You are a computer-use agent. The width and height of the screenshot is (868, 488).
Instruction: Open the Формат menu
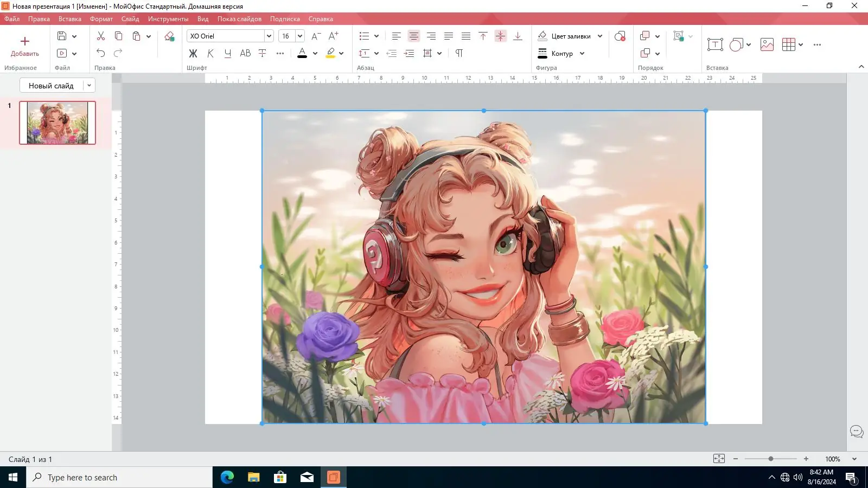101,19
